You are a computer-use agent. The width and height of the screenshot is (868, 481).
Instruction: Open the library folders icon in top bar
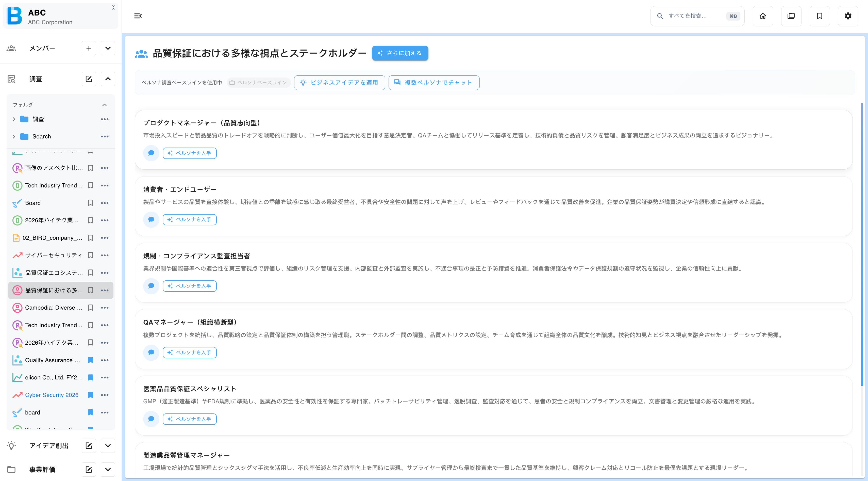[791, 16]
